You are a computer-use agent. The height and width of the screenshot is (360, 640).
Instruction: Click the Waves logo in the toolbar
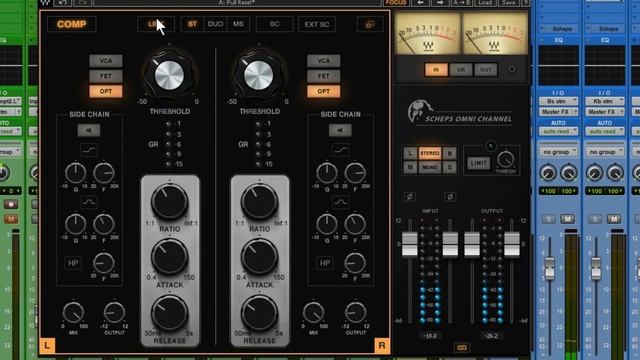coord(45,3)
